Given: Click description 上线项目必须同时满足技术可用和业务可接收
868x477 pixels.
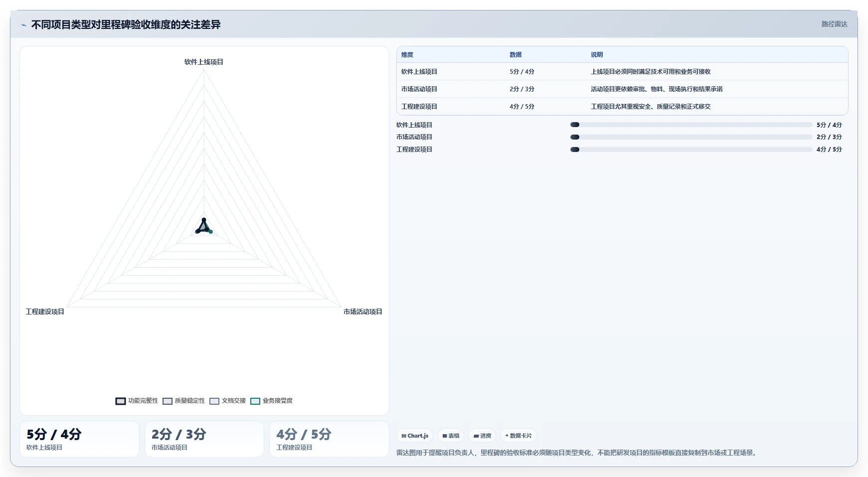Looking at the screenshot, I should [x=651, y=72].
